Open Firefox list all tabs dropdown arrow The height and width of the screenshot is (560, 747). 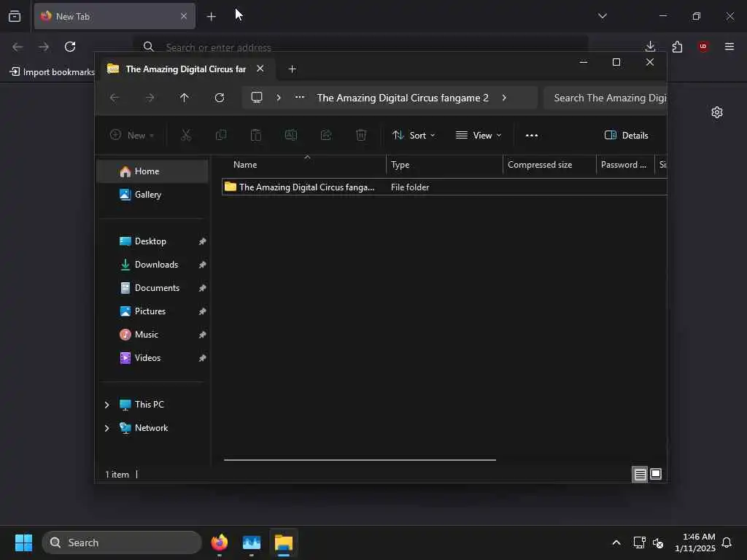click(602, 16)
